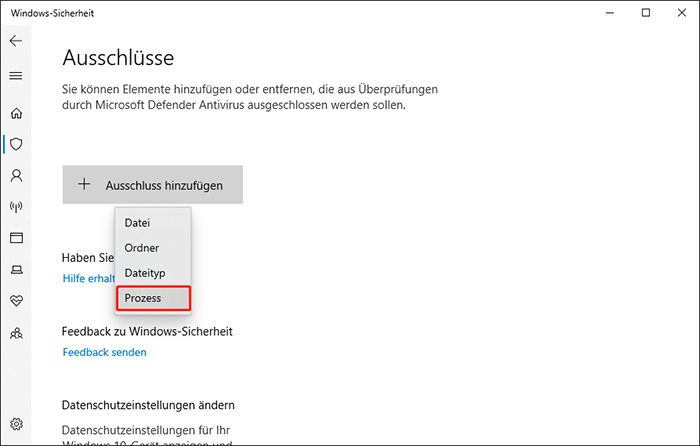
Task: Open device performance heart icon
Action: pos(16,301)
